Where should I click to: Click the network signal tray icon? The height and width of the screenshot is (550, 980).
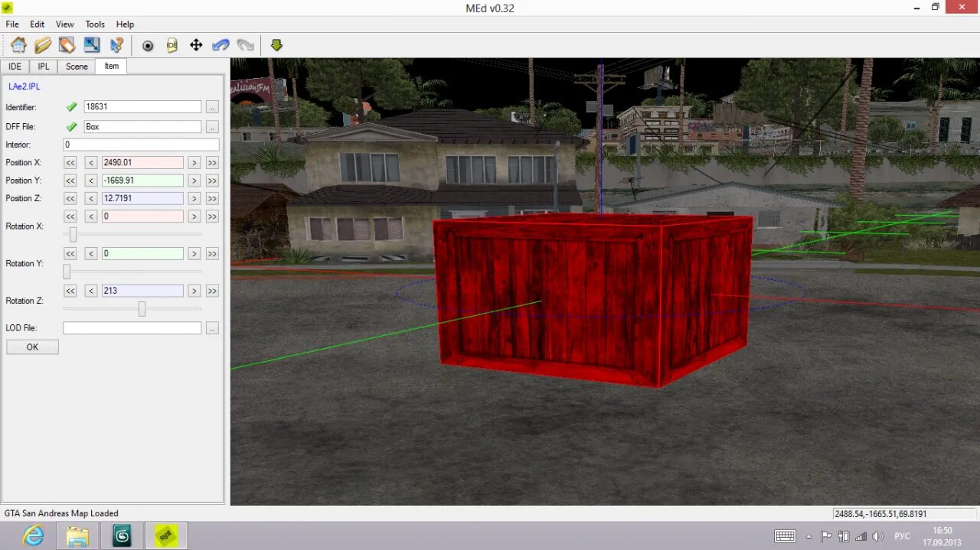pos(861,536)
